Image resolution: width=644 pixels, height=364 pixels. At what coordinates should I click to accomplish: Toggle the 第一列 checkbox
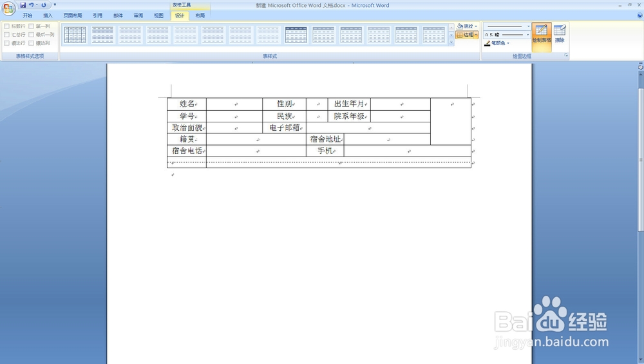(31, 26)
